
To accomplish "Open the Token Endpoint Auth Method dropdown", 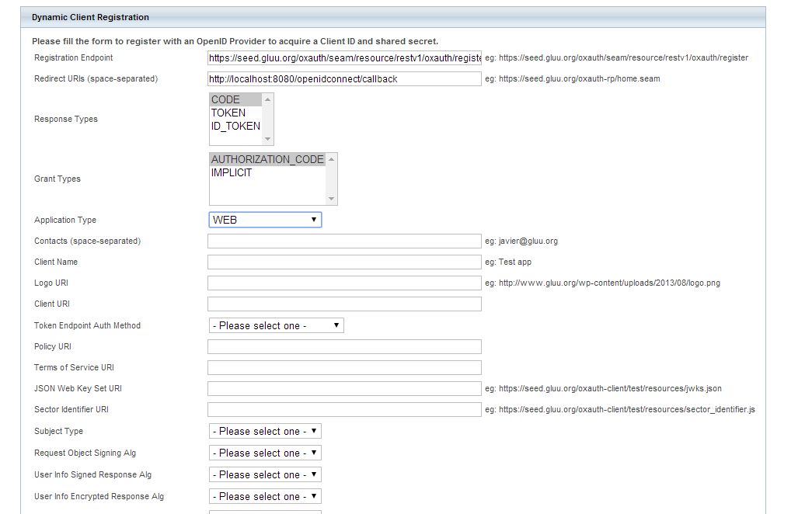I will [276, 325].
